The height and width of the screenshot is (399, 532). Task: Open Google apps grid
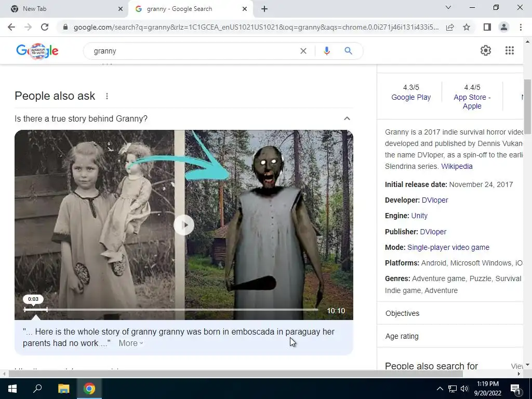(x=509, y=50)
